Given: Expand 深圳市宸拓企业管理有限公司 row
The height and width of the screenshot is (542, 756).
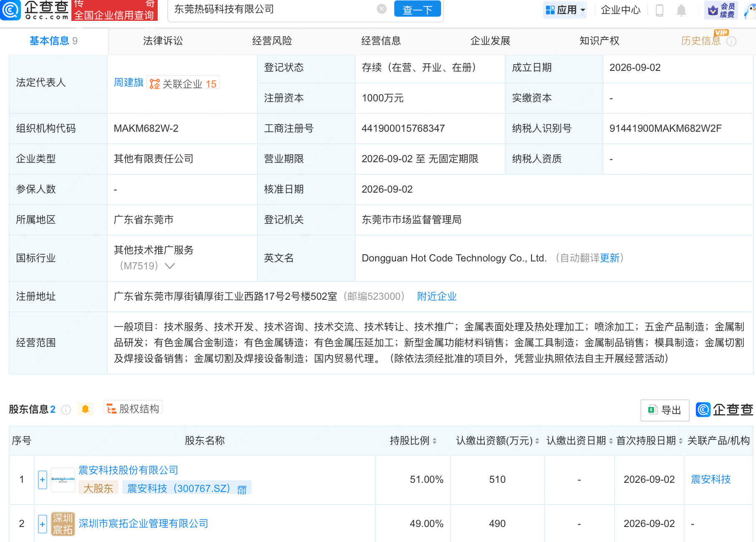Looking at the screenshot, I should (x=43, y=524).
